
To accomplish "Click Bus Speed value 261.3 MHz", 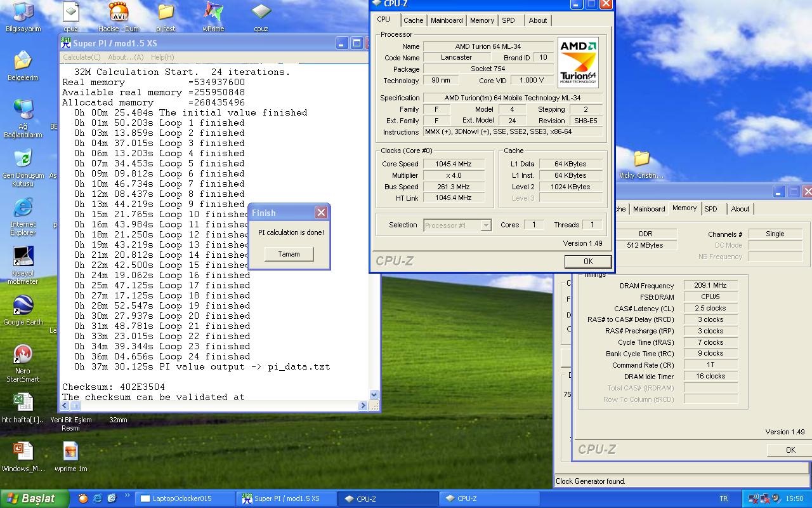I will (454, 187).
